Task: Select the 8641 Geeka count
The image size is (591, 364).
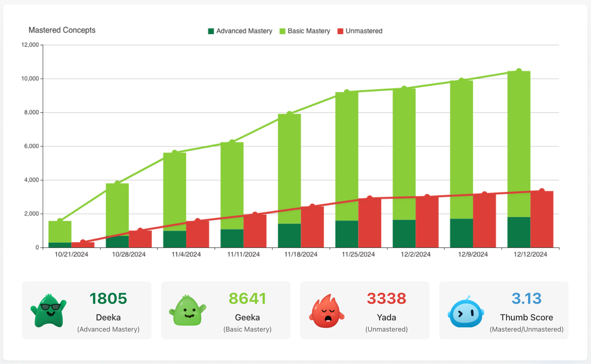Action: [x=247, y=298]
